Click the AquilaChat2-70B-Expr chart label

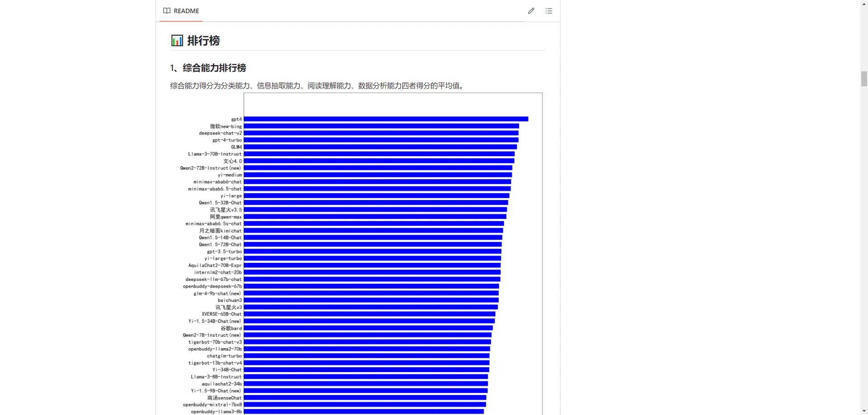point(215,266)
